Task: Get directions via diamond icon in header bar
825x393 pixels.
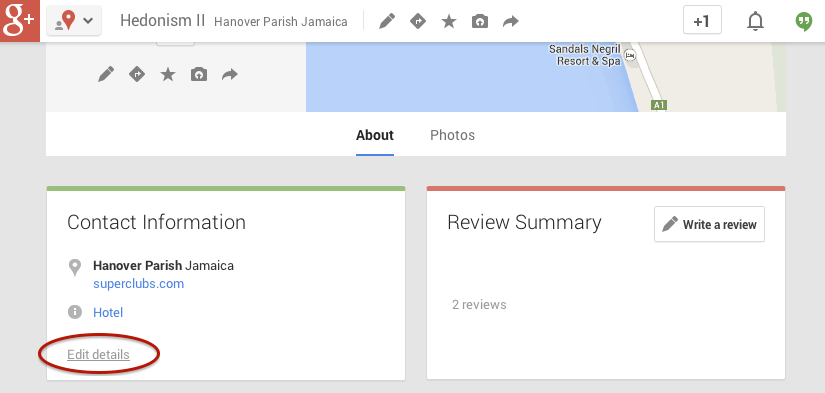Action: coord(418,22)
